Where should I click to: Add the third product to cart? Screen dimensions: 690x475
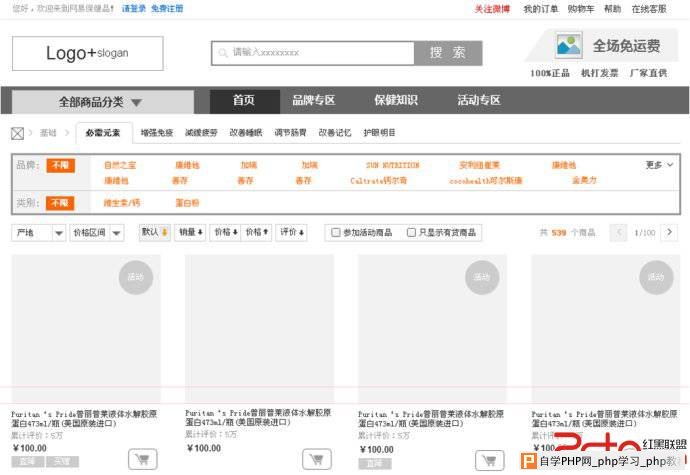click(x=489, y=460)
